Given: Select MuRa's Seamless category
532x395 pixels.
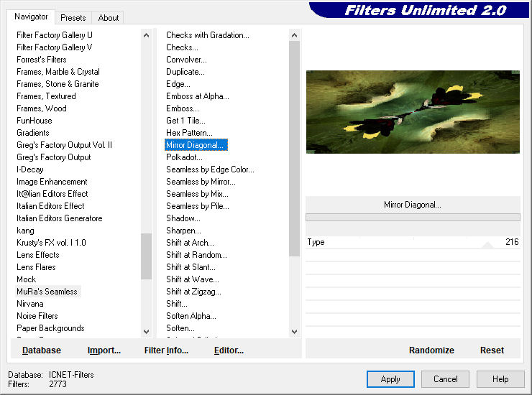Looking at the screenshot, I should (x=47, y=292).
